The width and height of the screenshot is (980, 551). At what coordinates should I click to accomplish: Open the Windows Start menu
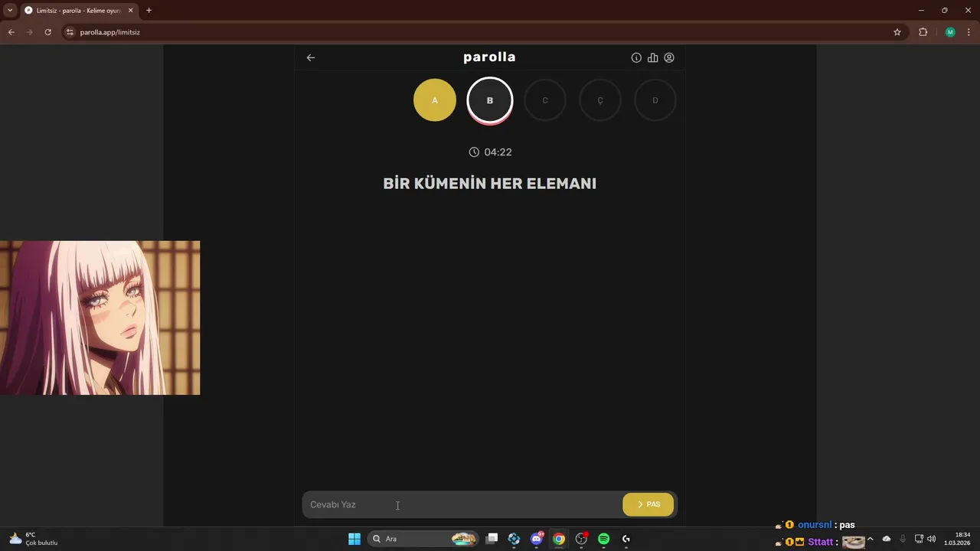[x=354, y=539]
